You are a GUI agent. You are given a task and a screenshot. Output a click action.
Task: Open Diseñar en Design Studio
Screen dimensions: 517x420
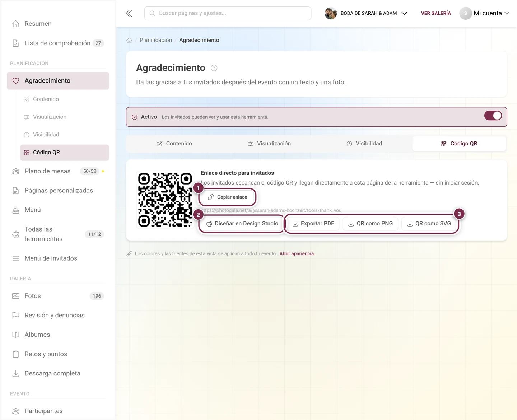click(242, 224)
